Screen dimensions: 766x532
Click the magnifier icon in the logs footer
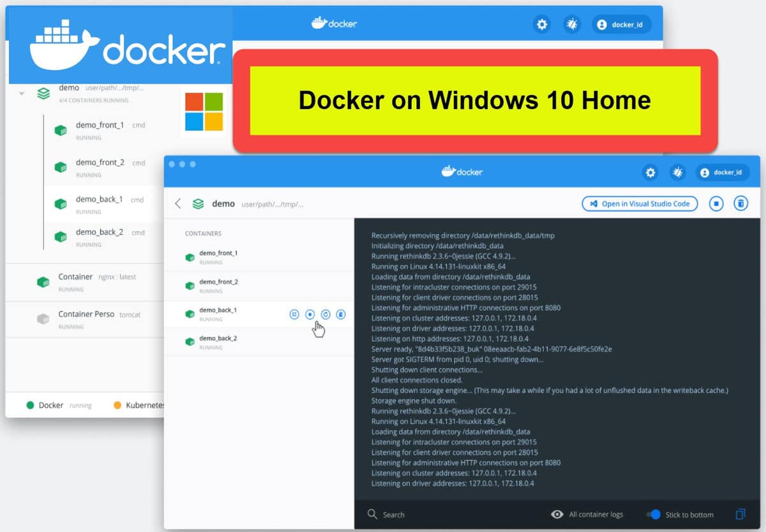[x=372, y=514]
